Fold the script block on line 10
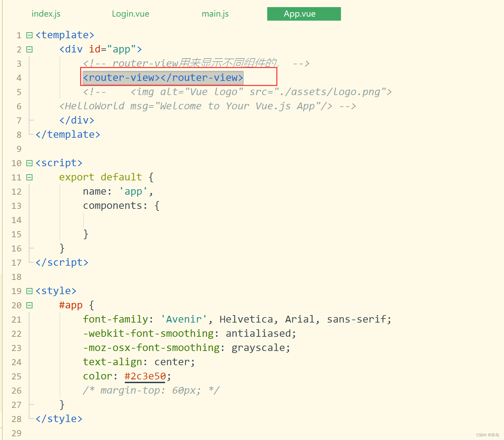504x440 pixels. tap(29, 163)
